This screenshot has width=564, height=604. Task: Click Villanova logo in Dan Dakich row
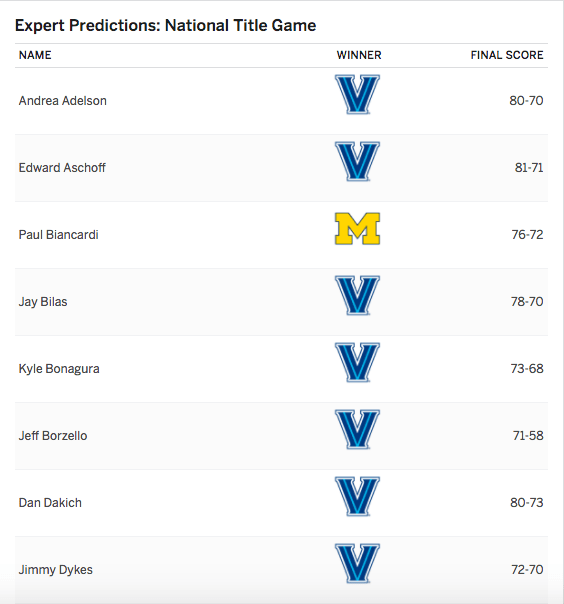pos(358,497)
